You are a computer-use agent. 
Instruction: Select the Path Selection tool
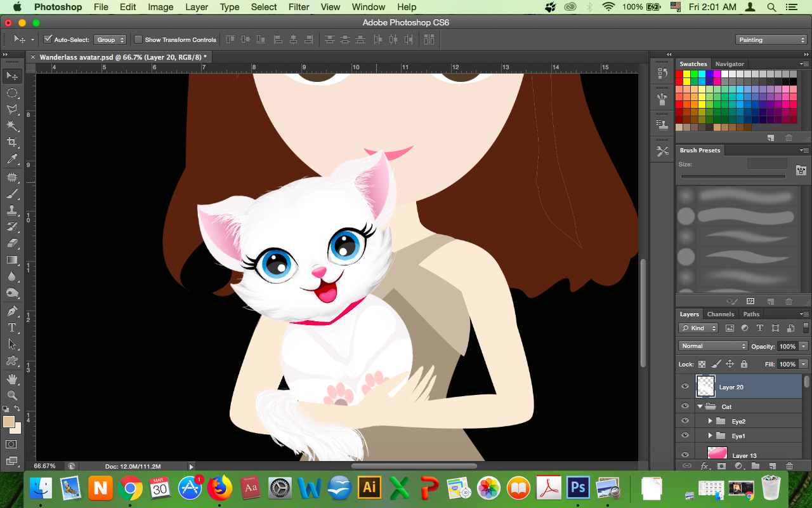coord(12,344)
